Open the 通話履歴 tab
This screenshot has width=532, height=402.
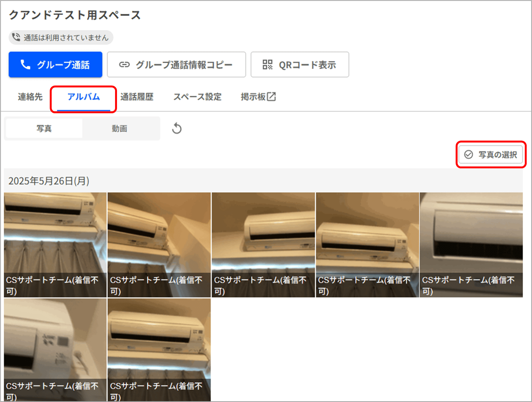point(137,97)
